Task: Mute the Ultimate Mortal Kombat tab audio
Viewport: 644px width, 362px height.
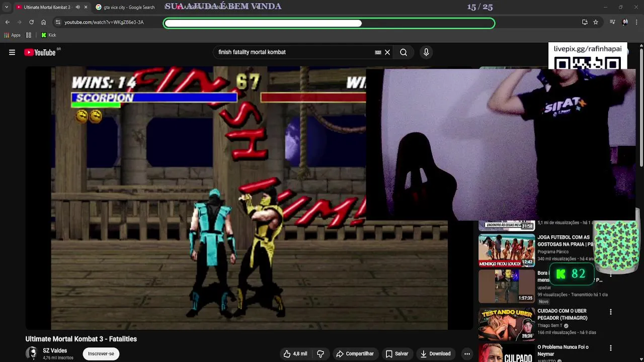Action: (77, 7)
